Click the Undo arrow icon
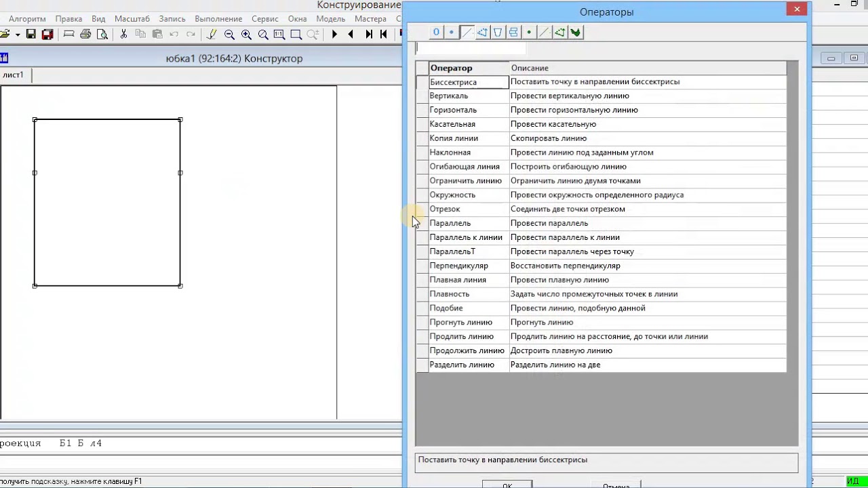868x488 pixels. [174, 34]
